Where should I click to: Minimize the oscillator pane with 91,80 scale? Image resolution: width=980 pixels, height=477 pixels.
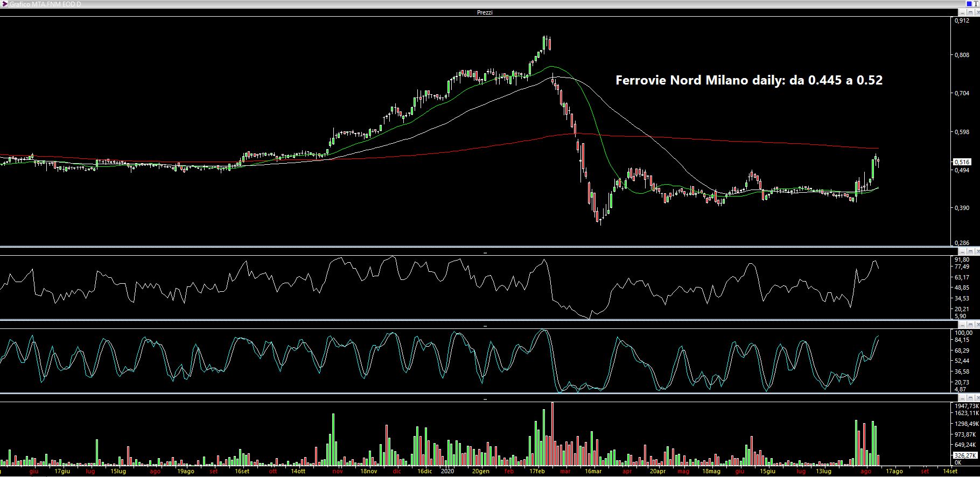pos(962,251)
